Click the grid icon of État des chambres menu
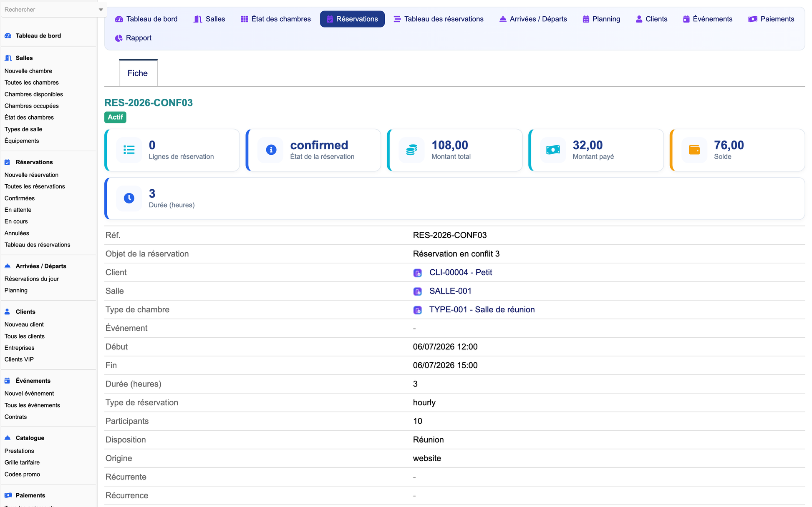The height and width of the screenshot is (507, 812). pos(244,19)
